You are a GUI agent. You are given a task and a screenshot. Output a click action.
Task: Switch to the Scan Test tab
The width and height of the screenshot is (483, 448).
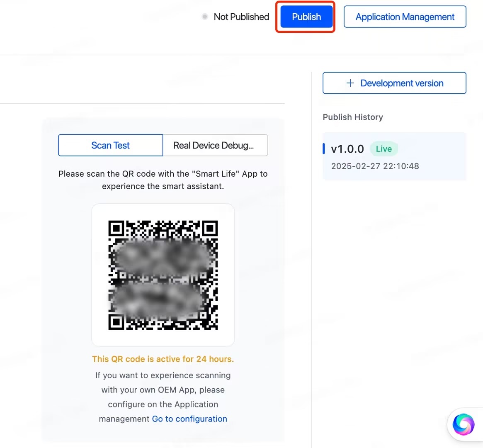pyautogui.click(x=110, y=145)
